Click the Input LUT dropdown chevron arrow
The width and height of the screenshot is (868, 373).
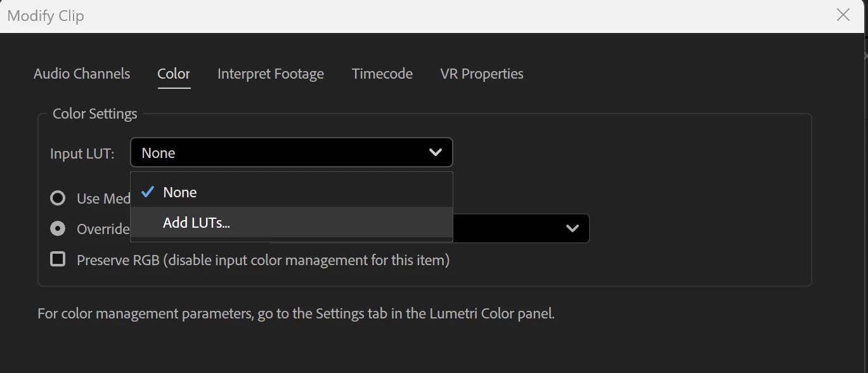(x=436, y=153)
